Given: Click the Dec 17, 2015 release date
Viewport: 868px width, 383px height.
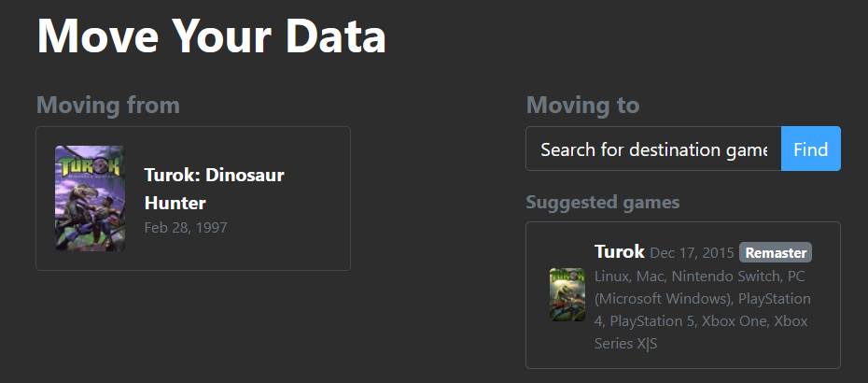Looking at the screenshot, I should (692, 253).
